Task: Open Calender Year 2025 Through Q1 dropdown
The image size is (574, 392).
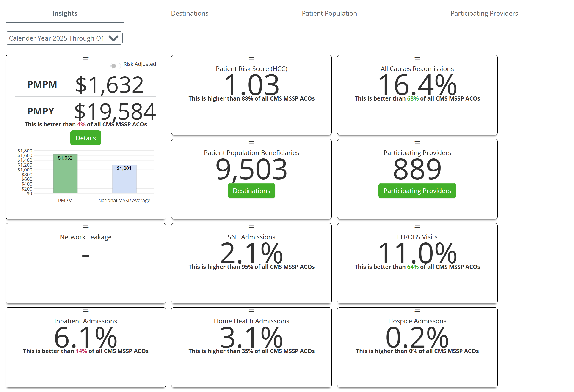Action: click(x=57, y=38)
